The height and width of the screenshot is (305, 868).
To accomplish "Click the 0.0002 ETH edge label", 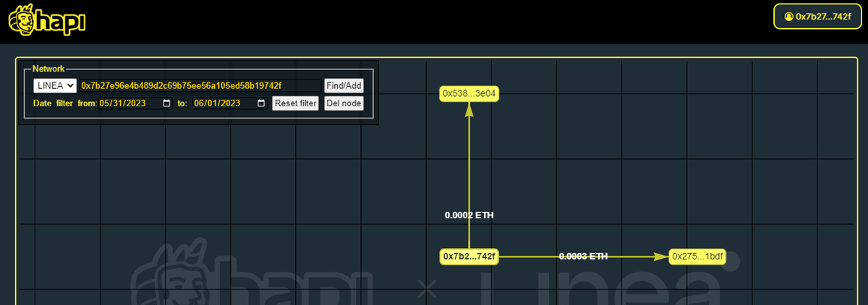I will tap(469, 215).
